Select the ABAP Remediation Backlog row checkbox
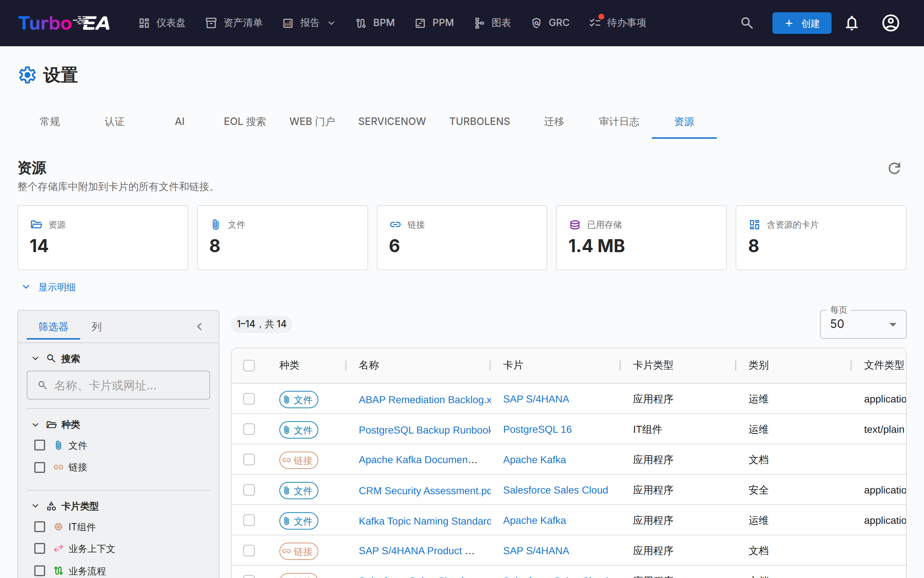The width and height of the screenshot is (924, 578). (x=249, y=399)
